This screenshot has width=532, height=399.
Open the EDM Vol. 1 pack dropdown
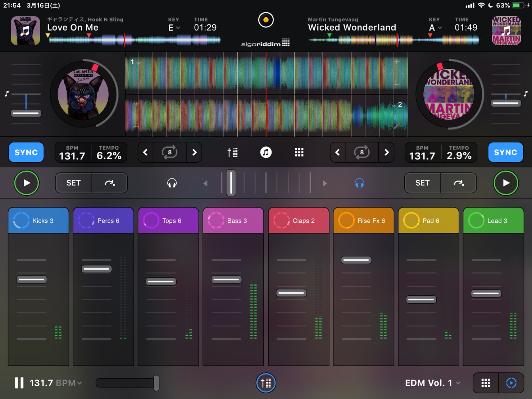(433, 383)
